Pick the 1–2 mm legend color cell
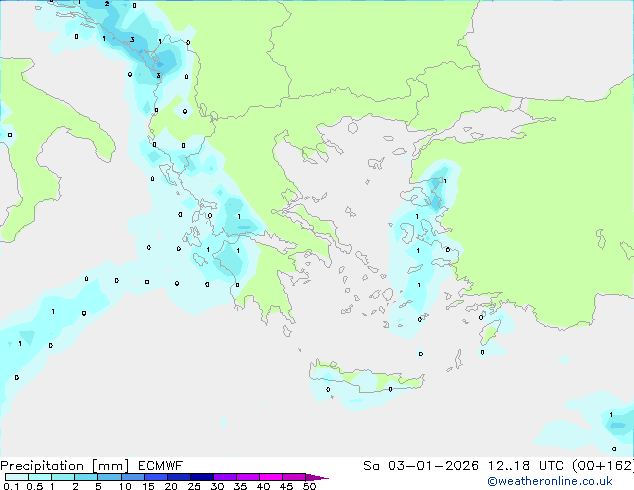The width and height of the screenshot is (634, 490). click(63, 477)
